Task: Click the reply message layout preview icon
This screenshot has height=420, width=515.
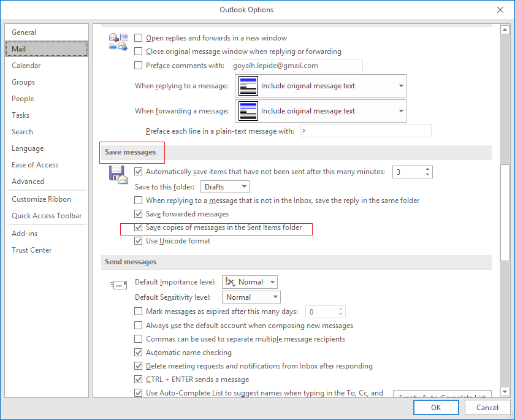Action: click(x=248, y=86)
